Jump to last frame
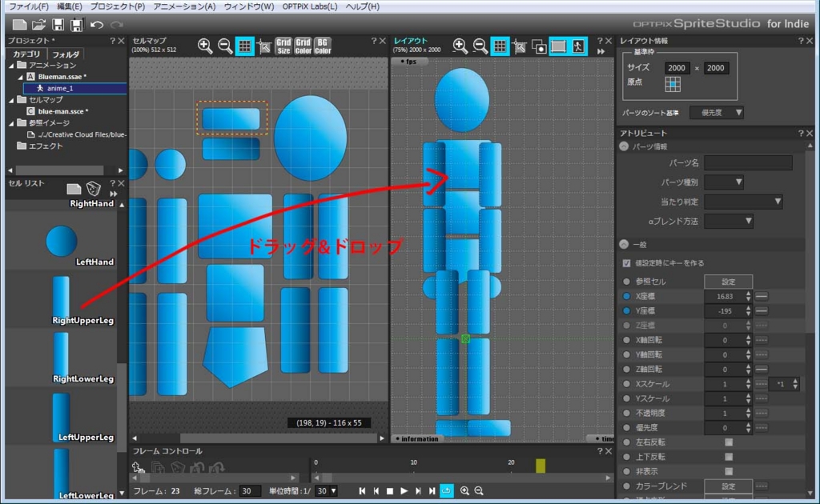The width and height of the screenshot is (820, 504). tap(432, 491)
